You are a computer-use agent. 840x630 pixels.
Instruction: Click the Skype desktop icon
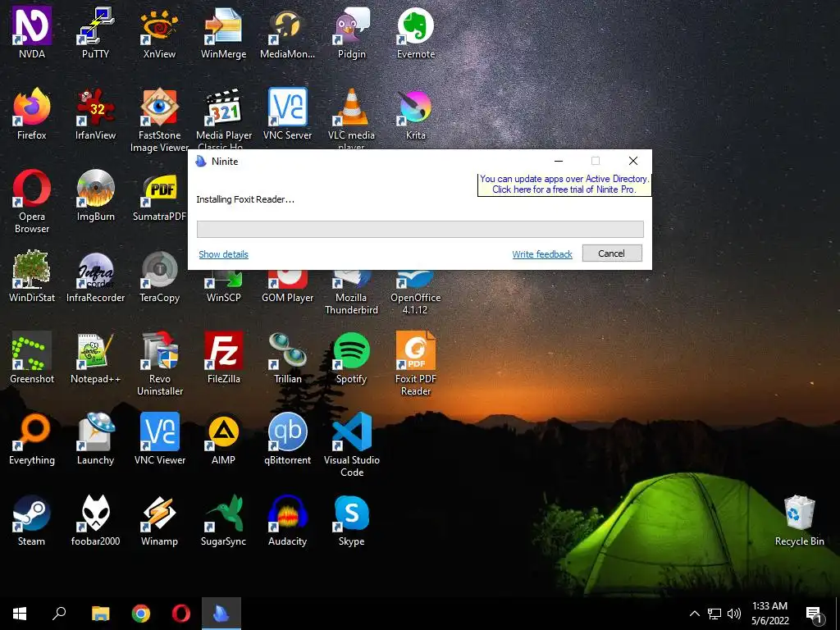[x=351, y=514]
